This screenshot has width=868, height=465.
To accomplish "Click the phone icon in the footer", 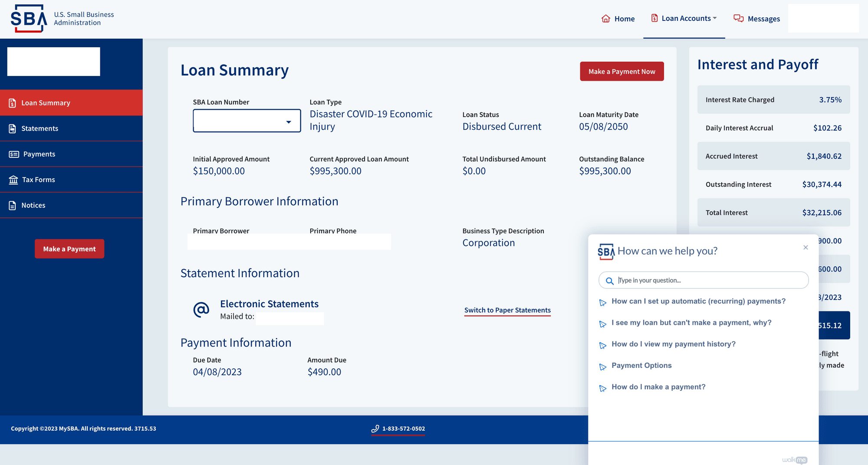I will pyautogui.click(x=375, y=429).
